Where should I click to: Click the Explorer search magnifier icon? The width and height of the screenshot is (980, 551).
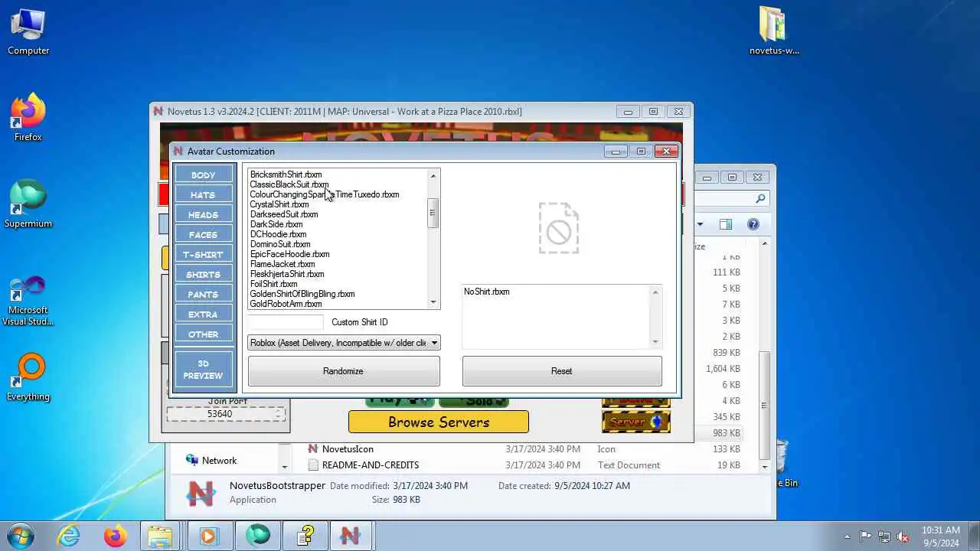tap(760, 198)
